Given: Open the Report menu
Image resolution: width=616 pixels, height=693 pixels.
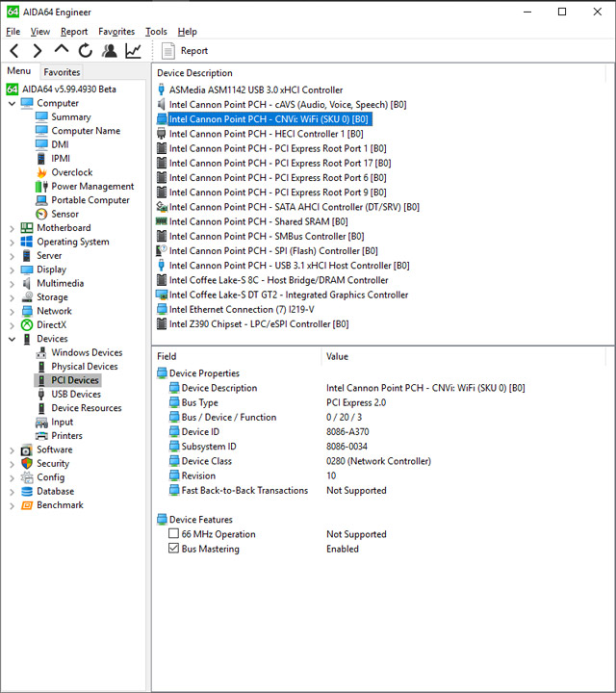Looking at the screenshot, I should [74, 32].
